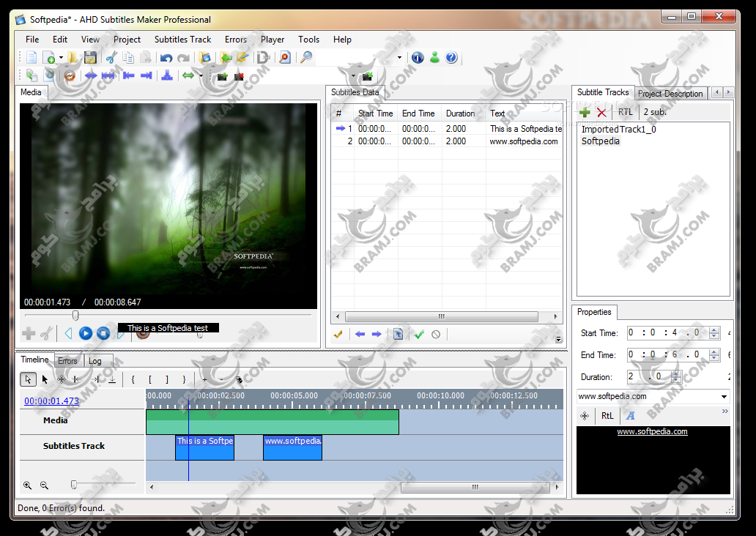The image size is (756, 536).
Task: Zoom in the timeline with magnifier plus
Action: click(x=28, y=485)
